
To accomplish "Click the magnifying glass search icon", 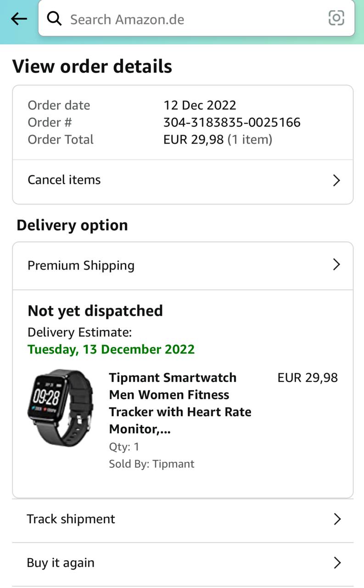I will (x=54, y=19).
